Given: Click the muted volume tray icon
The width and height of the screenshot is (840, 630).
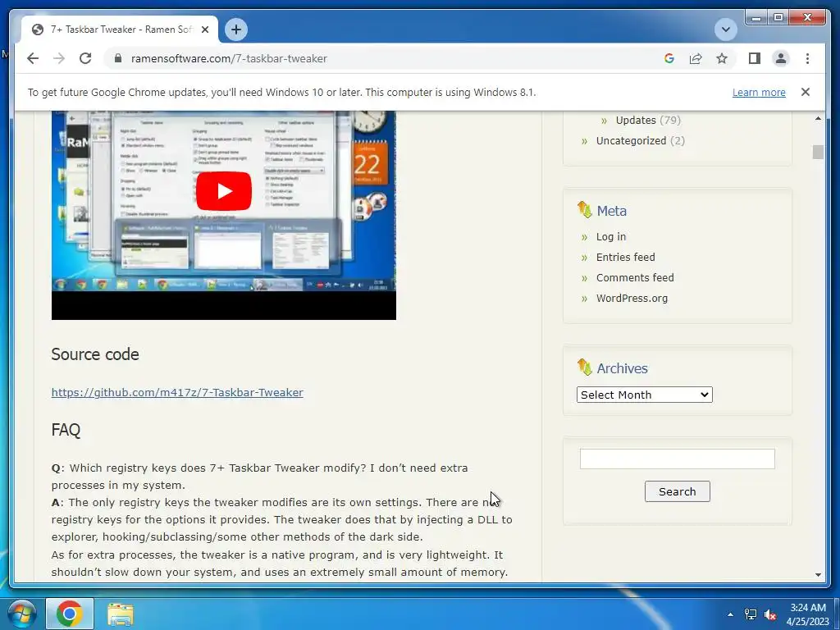Looking at the screenshot, I should tap(771, 614).
